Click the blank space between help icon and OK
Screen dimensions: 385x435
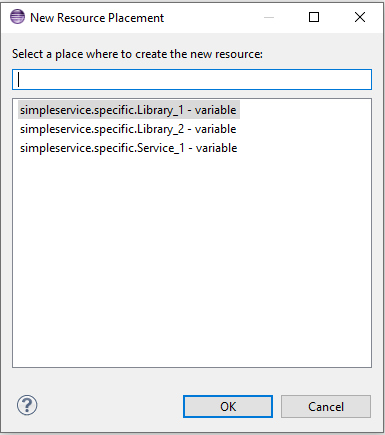110,406
